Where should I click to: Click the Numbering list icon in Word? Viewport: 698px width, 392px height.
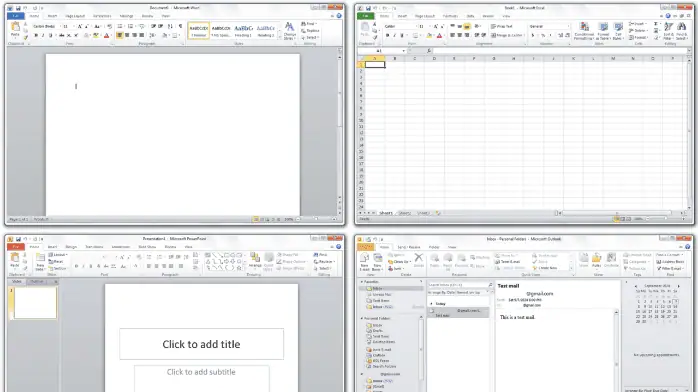coord(130,26)
